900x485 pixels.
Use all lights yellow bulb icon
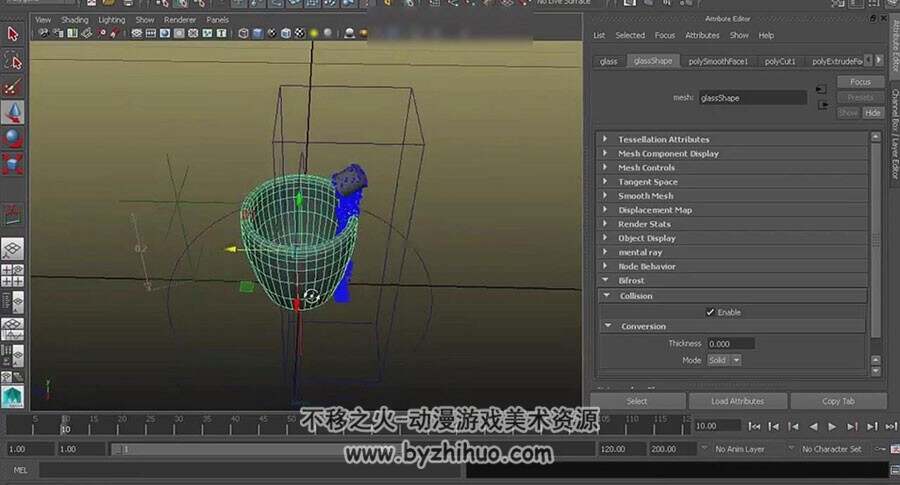pyautogui.click(x=314, y=33)
